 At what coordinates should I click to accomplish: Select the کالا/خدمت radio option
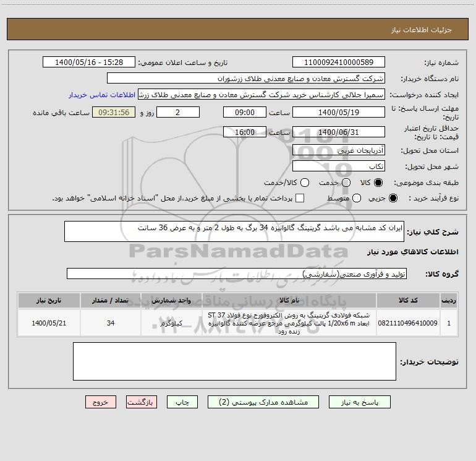(305, 183)
